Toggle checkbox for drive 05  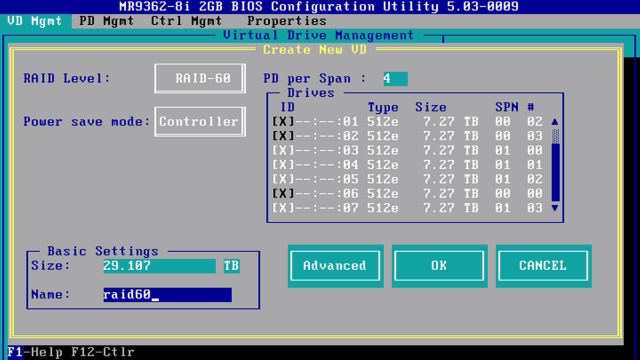click(283, 179)
